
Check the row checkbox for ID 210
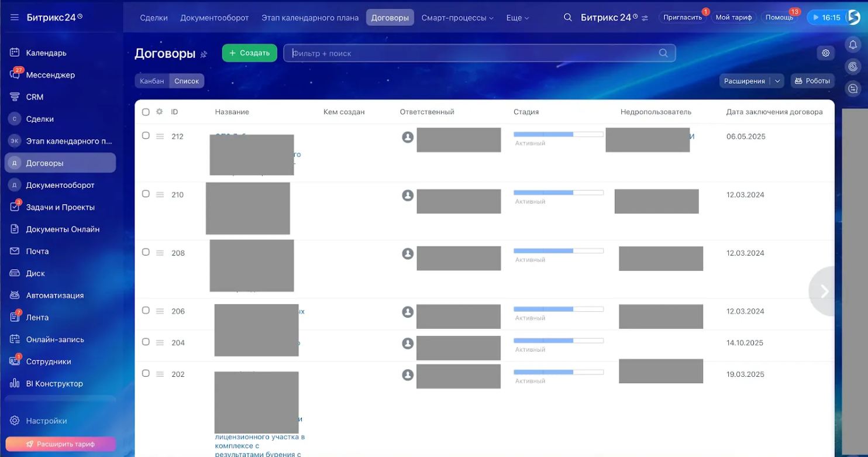146,194
